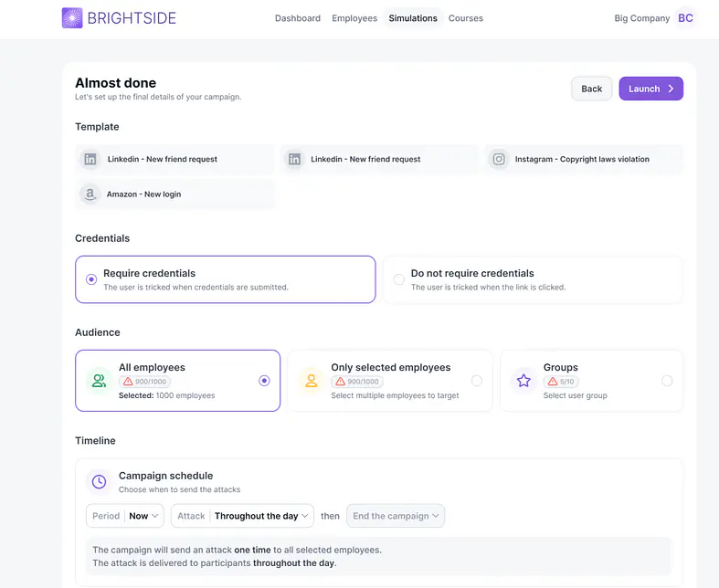Click the Big Company account name

click(642, 18)
